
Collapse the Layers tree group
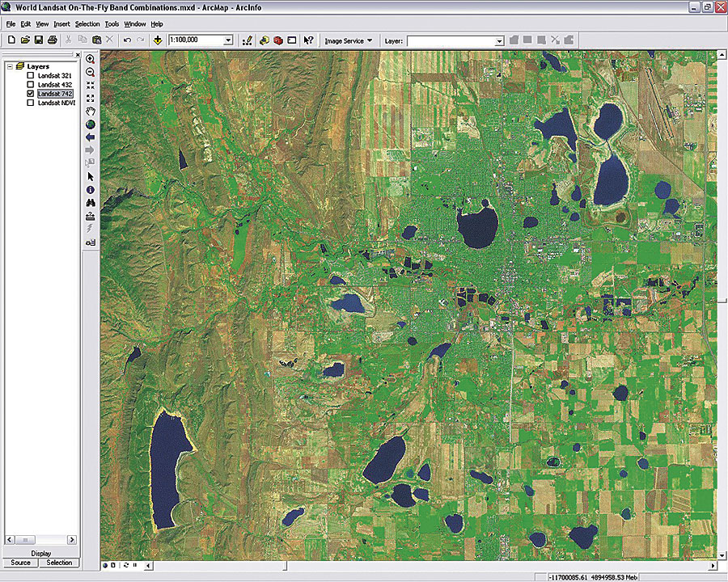(10, 66)
